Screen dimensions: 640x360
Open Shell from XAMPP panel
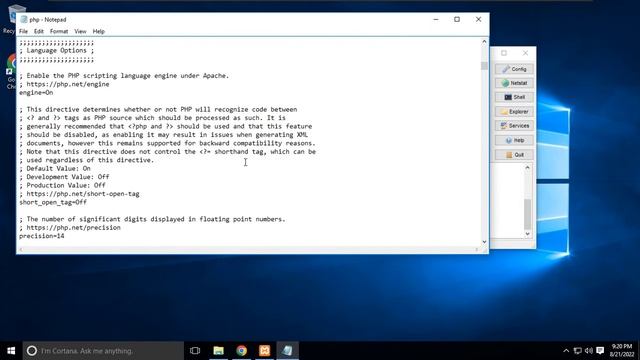pos(514,97)
